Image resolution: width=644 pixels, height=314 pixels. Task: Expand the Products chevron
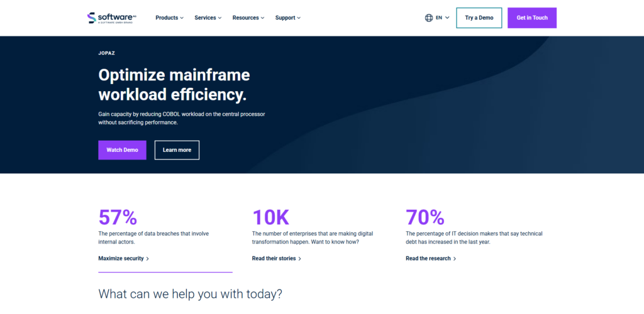(x=182, y=18)
